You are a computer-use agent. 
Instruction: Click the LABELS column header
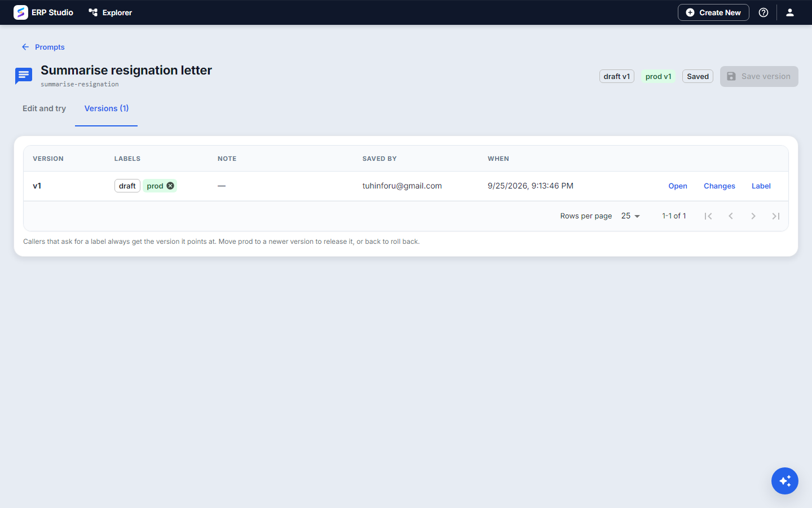pyautogui.click(x=127, y=159)
